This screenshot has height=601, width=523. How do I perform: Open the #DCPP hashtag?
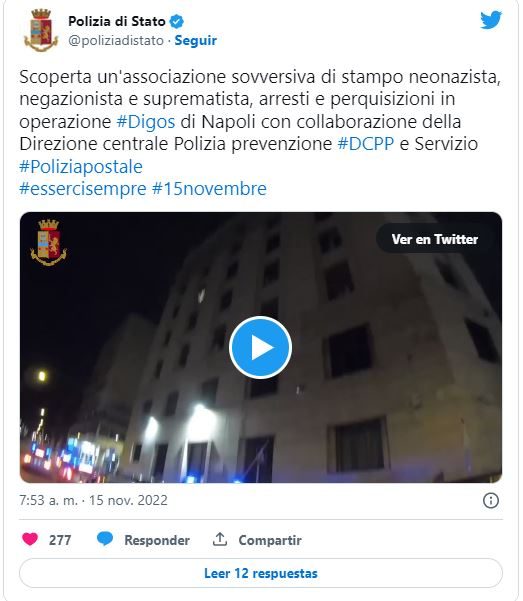click(x=366, y=144)
